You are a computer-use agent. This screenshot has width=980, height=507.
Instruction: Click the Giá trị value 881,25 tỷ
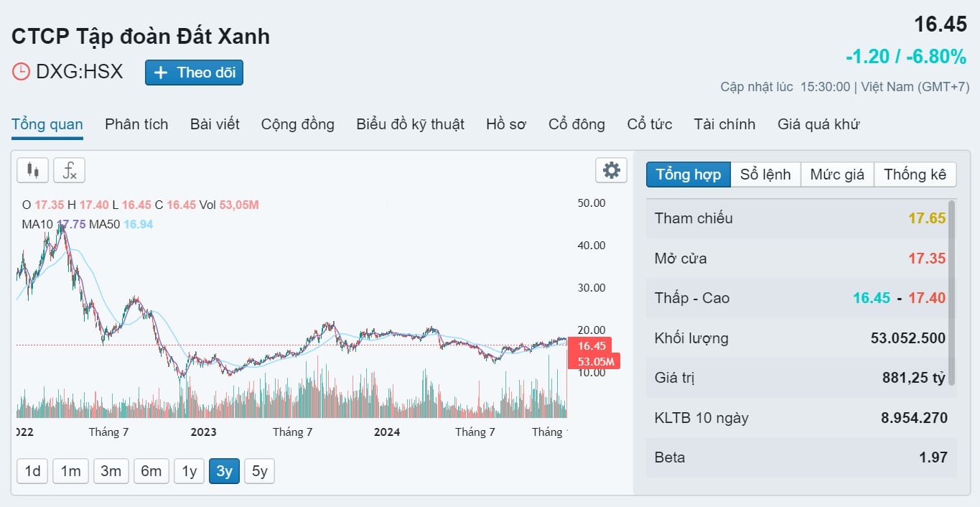coord(914,378)
